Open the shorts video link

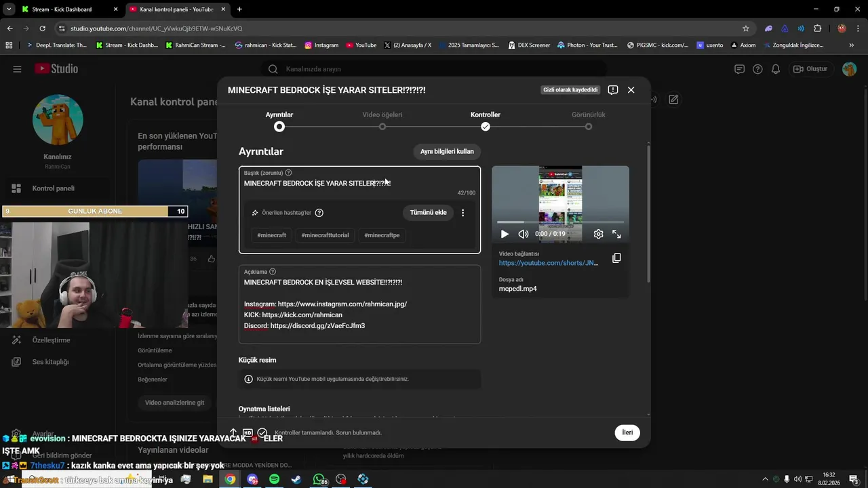click(x=549, y=263)
